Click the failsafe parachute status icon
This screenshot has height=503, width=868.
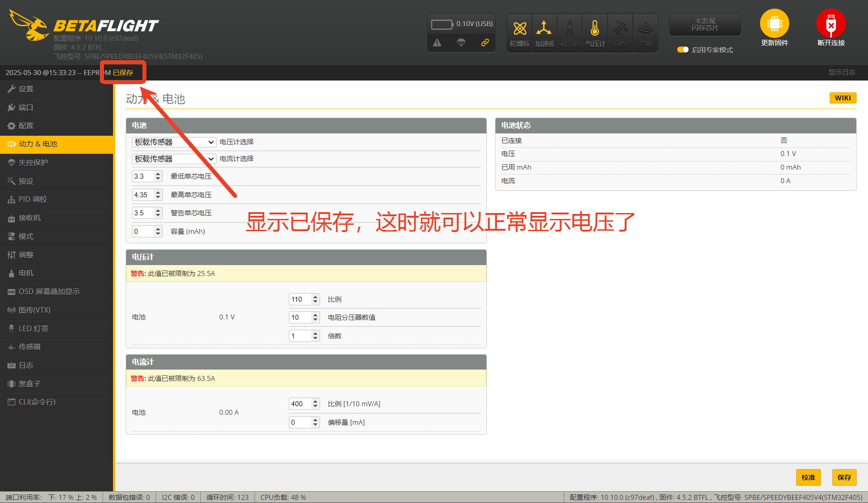click(x=461, y=43)
